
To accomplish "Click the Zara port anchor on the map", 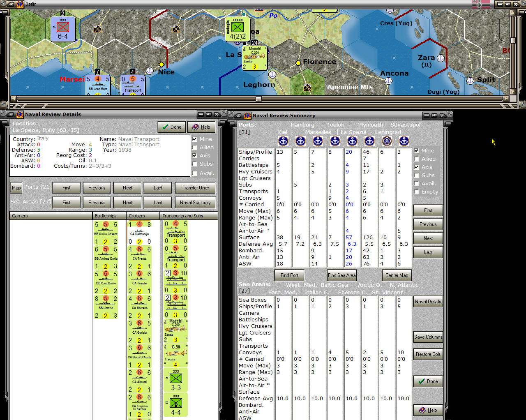I will (x=441, y=58).
